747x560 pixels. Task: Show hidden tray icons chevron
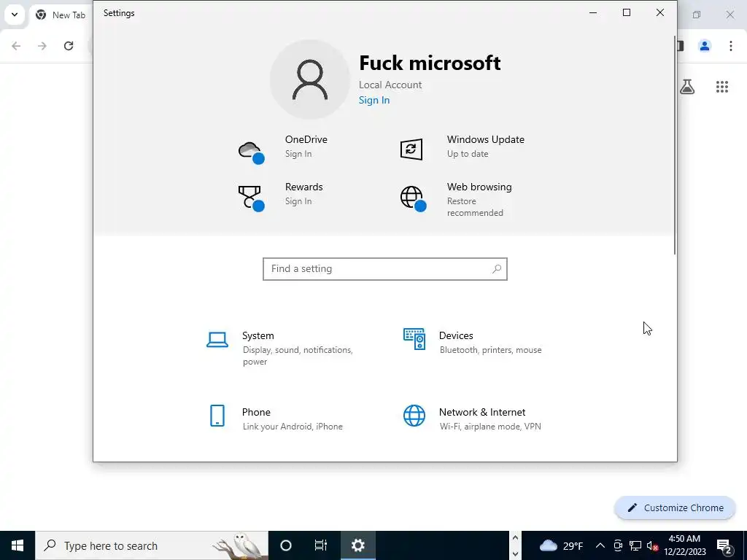click(x=600, y=545)
